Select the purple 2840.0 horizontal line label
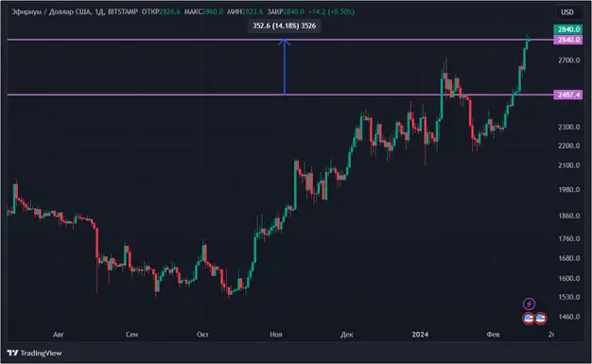Image resolution: width=592 pixels, height=364 pixels. 567,40
